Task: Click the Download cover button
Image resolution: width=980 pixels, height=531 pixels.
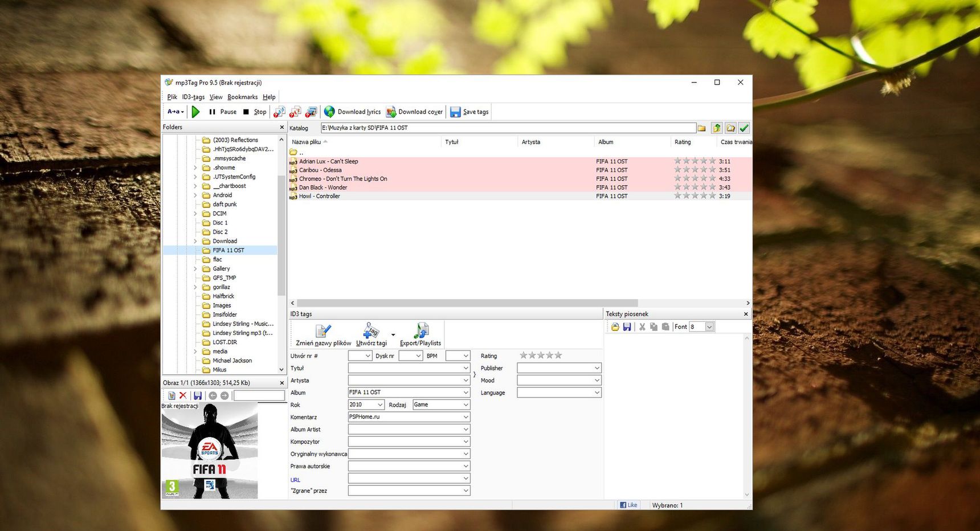Action: (x=414, y=112)
